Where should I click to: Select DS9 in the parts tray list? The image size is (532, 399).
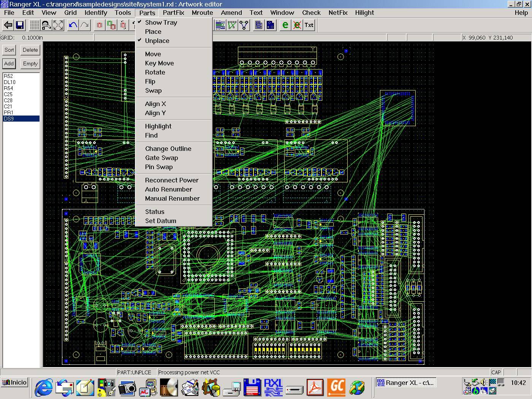pos(21,119)
